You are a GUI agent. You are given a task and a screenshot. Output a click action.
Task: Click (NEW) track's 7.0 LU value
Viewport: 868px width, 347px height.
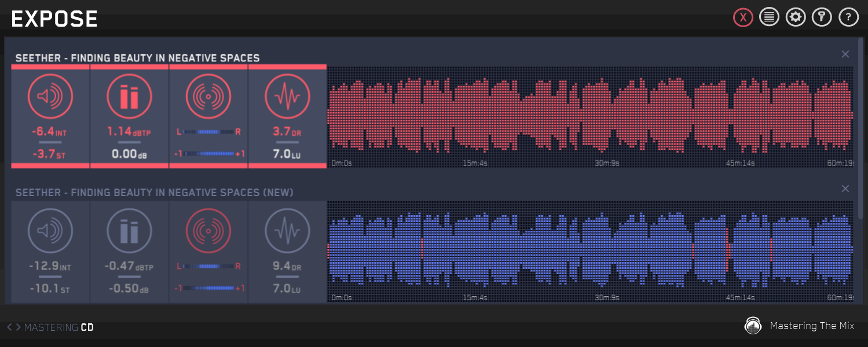pyautogui.click(x=288, y=289)
